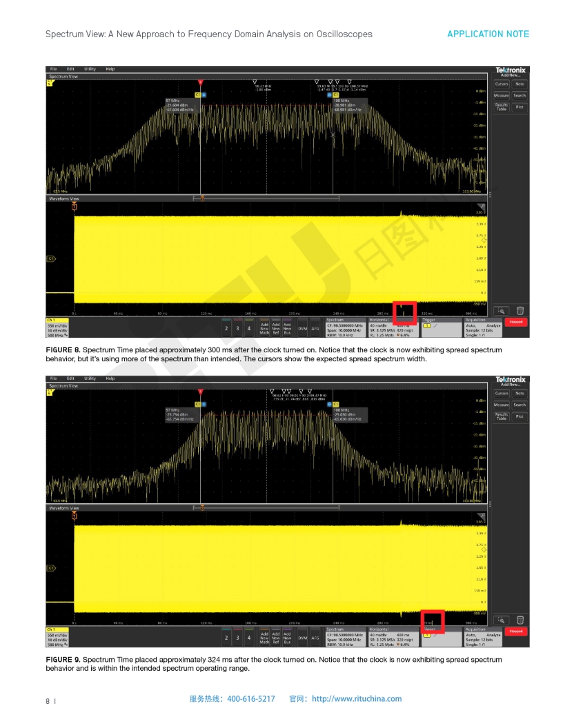
Task: Open the Utility menu in Figure 9 scope
Action: coord(90,378)
